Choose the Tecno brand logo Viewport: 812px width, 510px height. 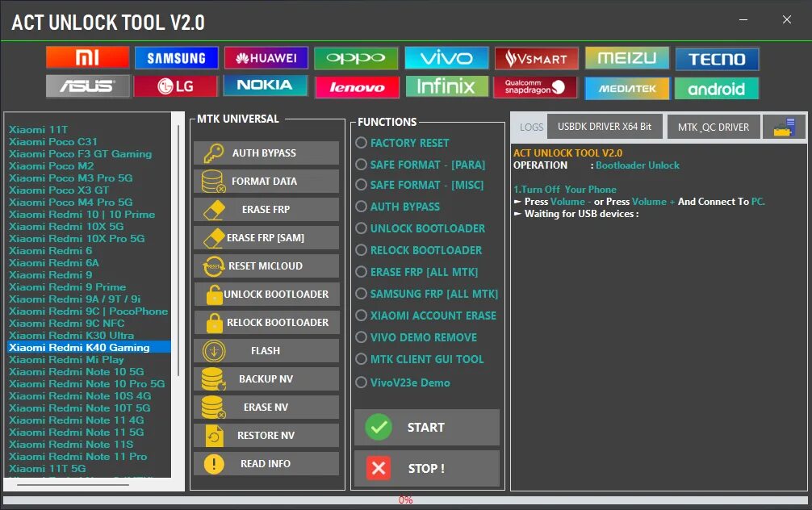click(718, 59)
